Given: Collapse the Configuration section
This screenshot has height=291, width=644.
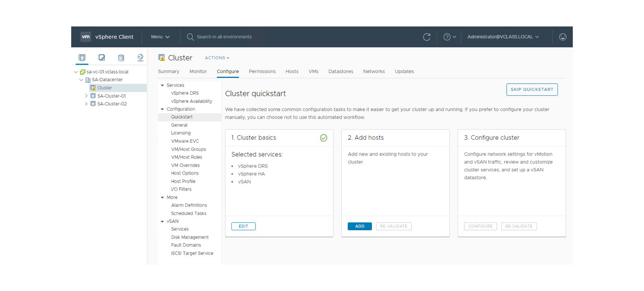Looking at the screenshot, I should 162,109.
